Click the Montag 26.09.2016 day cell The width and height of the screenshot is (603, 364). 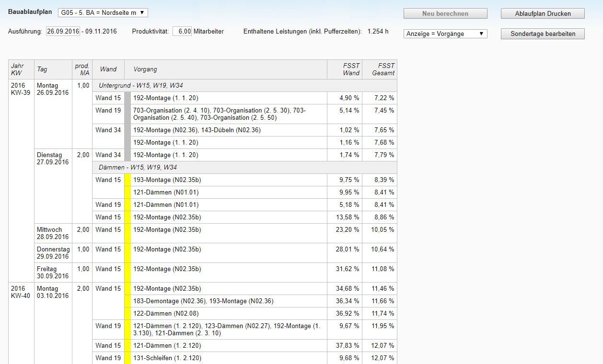pos(53,90)
